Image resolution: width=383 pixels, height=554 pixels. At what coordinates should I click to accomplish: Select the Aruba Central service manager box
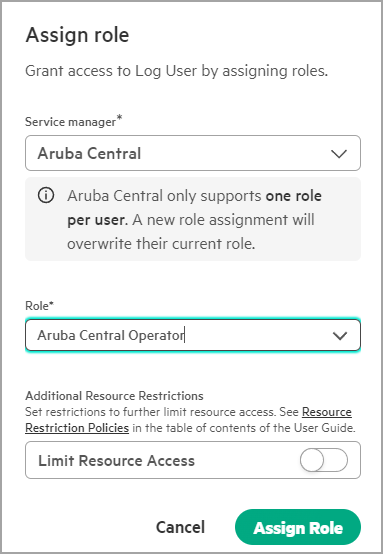click(x=193, y=153)
